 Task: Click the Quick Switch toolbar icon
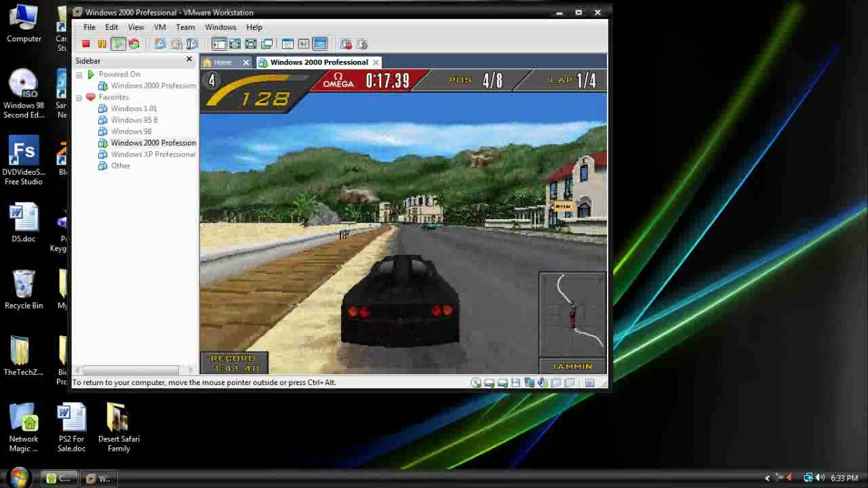(235, 44)
